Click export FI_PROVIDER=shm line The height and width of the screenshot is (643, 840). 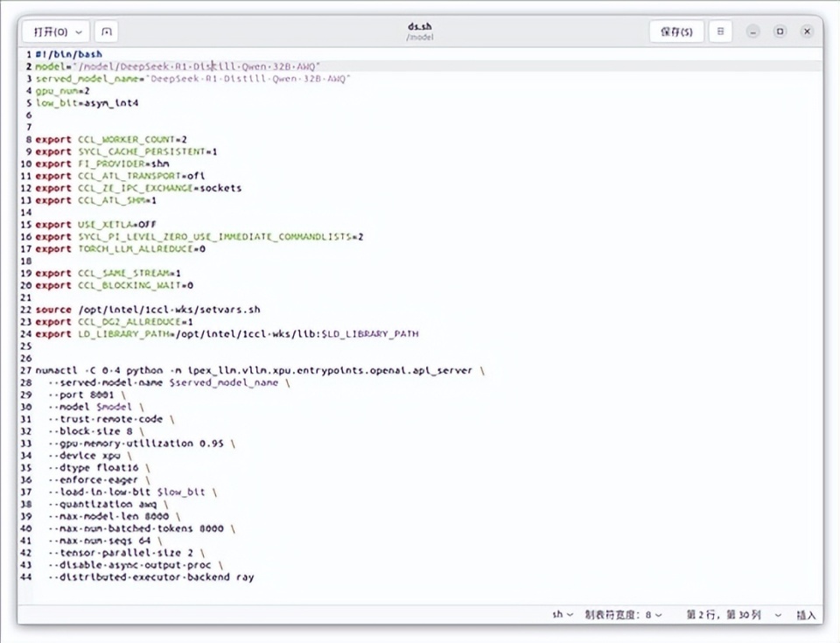click(x=102, y=164)
